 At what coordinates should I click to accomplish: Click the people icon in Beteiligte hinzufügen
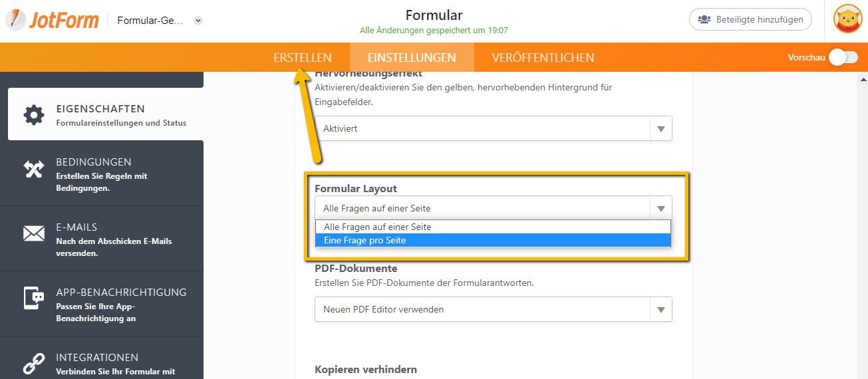pyautogui.click(x=704, y=19)
